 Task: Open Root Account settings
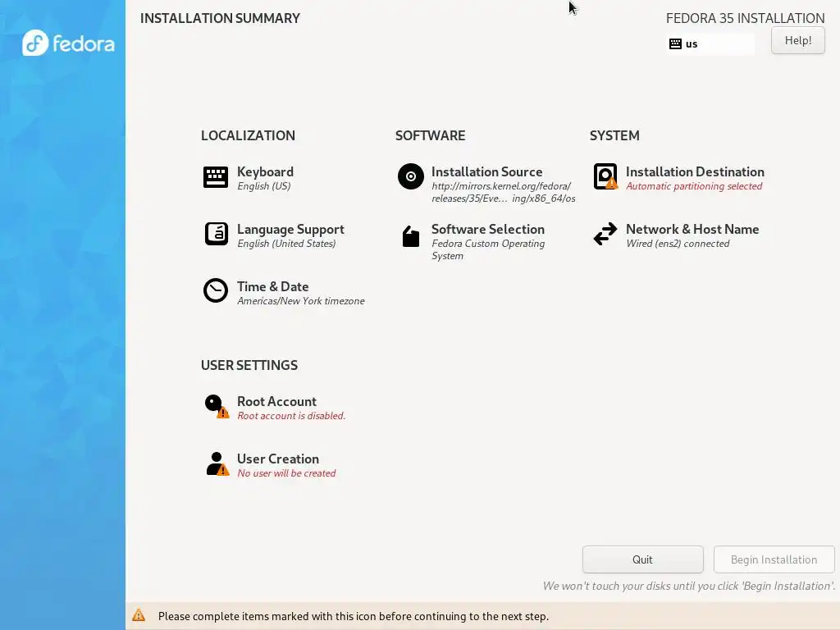click(x=276, y=402)
